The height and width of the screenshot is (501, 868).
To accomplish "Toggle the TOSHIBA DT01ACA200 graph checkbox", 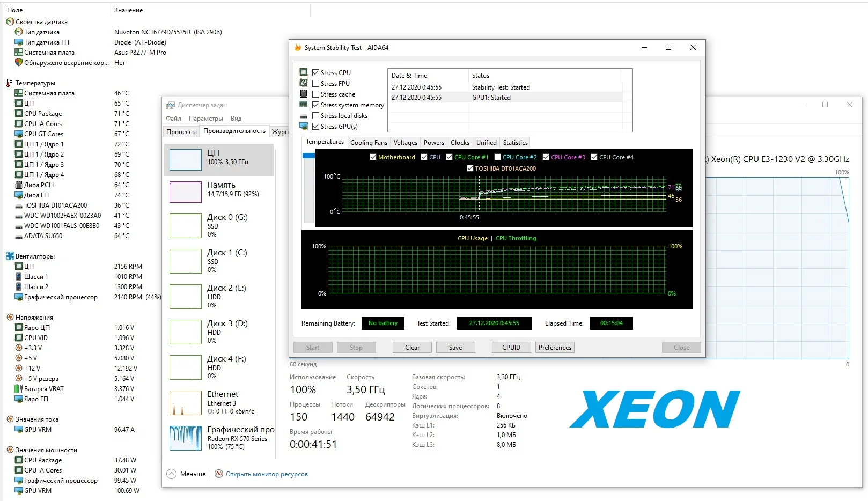I will pos(470,168).
